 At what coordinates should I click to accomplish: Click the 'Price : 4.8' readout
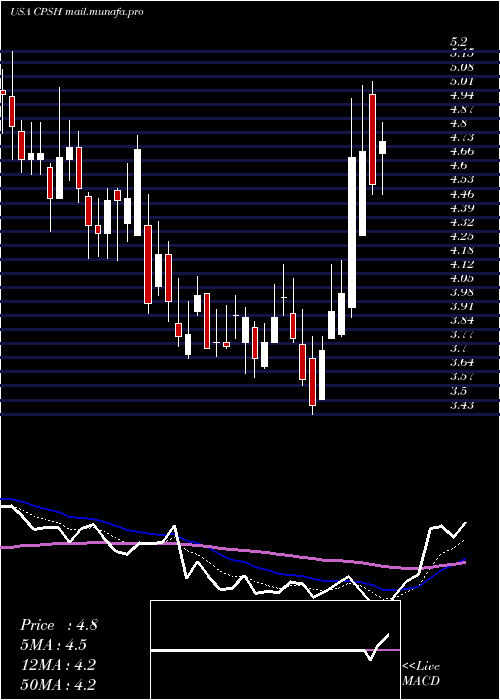pyautogui.click(x=58, y=625)
